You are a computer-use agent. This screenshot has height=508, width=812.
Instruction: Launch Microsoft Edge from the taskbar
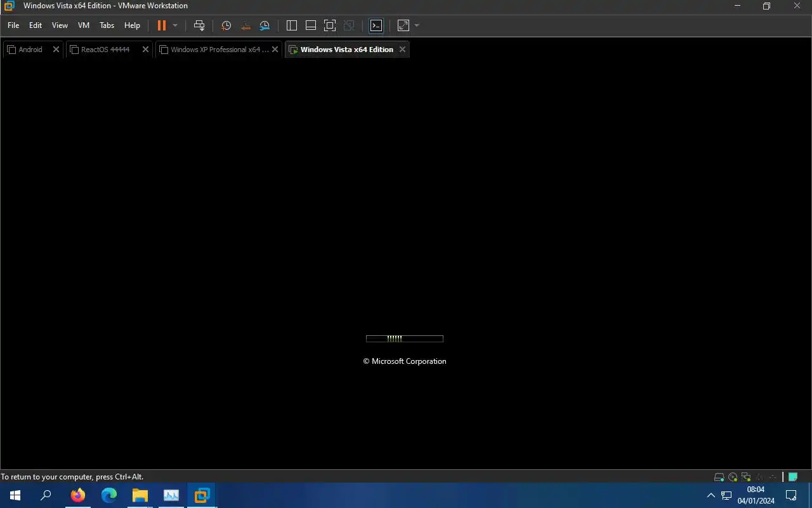point(109,495)
